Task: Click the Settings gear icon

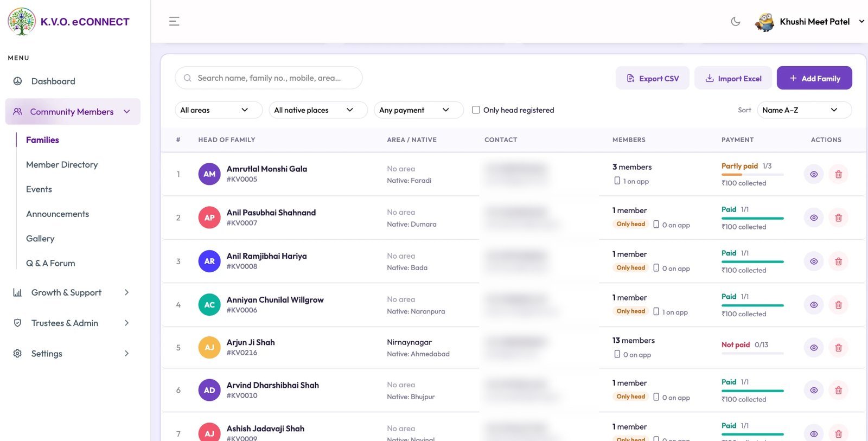Action: [17, 353]
